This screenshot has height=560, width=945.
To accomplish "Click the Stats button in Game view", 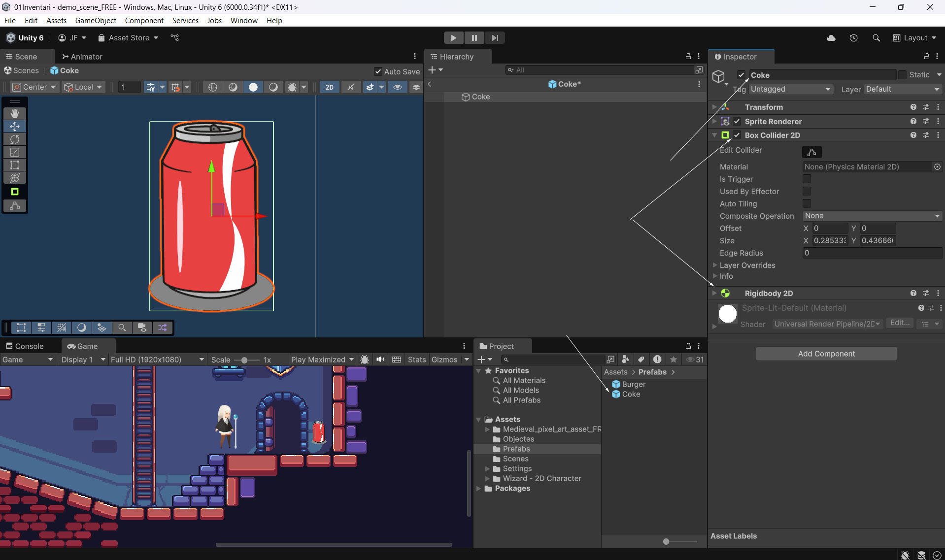I will 416,360.
